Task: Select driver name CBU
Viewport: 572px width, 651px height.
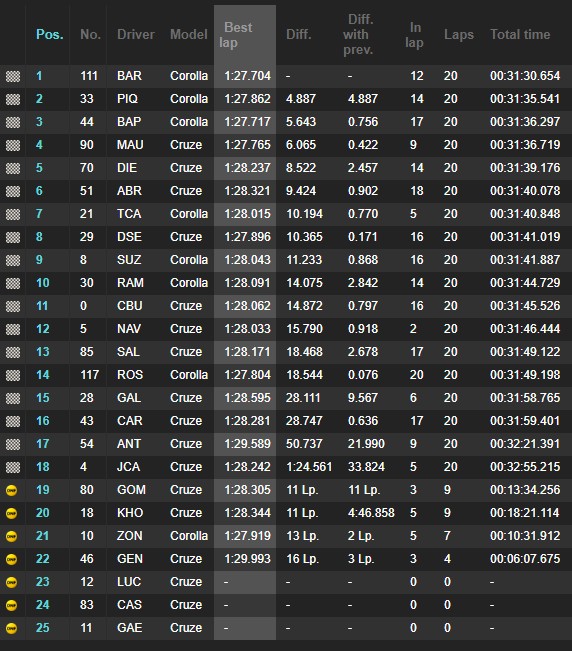Action: [130, 306]
